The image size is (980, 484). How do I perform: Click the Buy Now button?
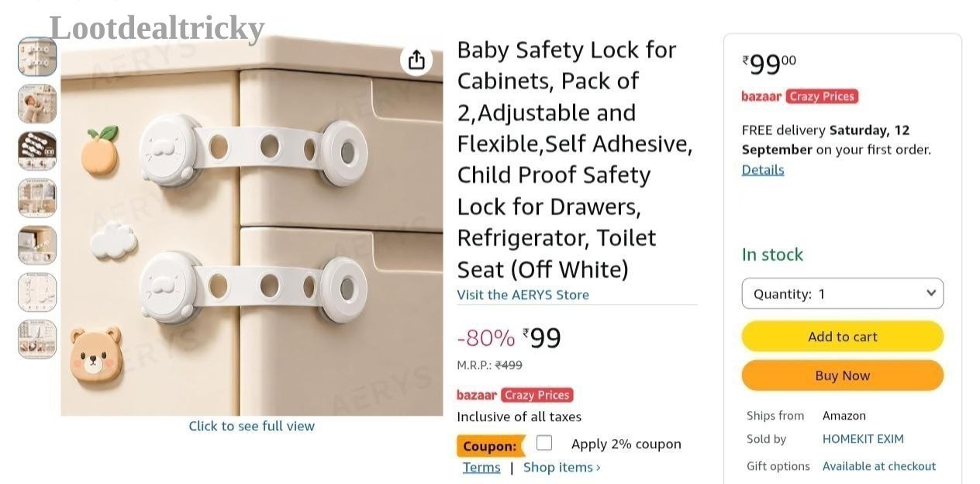[x=843, y=375]
